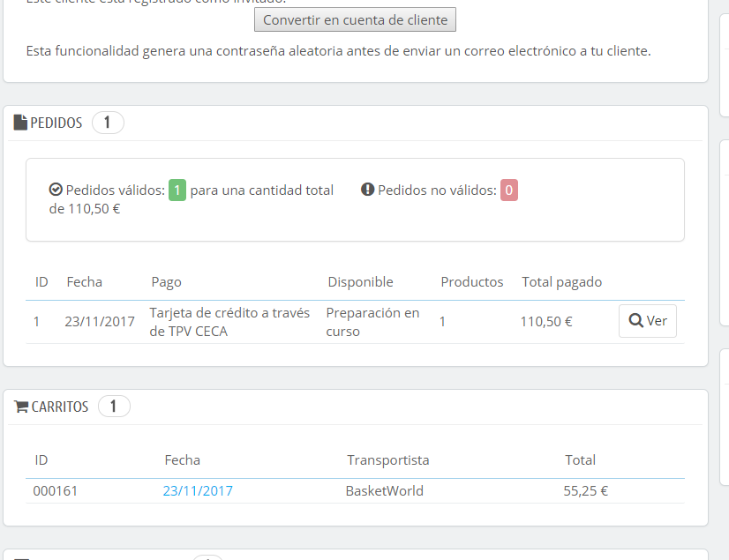Click the 55,25 € cart total
Screen dimensions: 729x560
[x=585, y=491]
